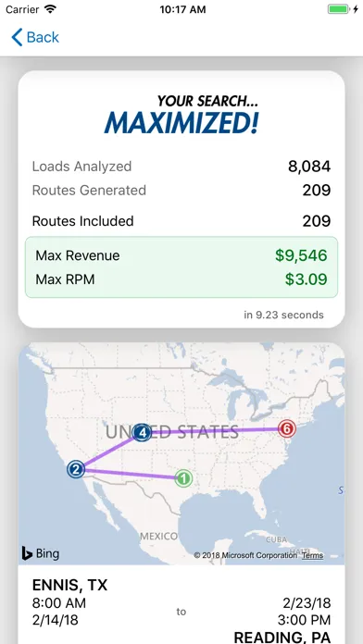Tap the MAXIMIZED! header banner
363x644 pixels.
pos(181,115)
